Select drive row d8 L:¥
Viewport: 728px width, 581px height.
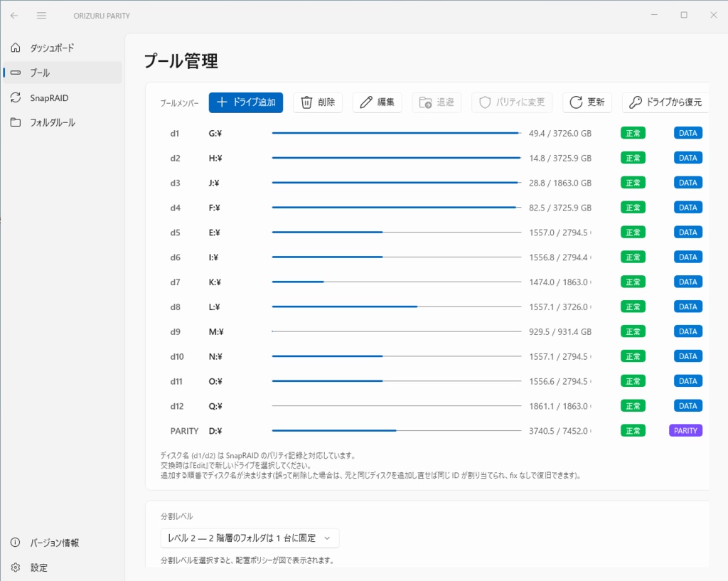point(434,307)
